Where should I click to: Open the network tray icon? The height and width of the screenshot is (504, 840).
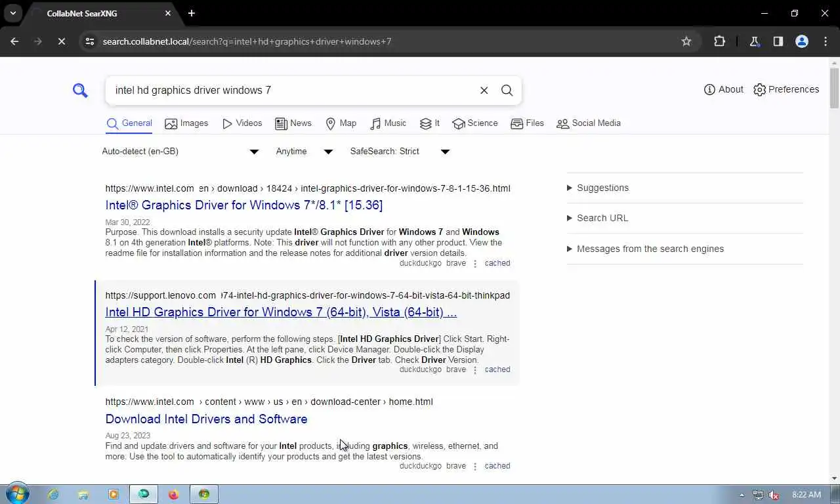[758, 495]
